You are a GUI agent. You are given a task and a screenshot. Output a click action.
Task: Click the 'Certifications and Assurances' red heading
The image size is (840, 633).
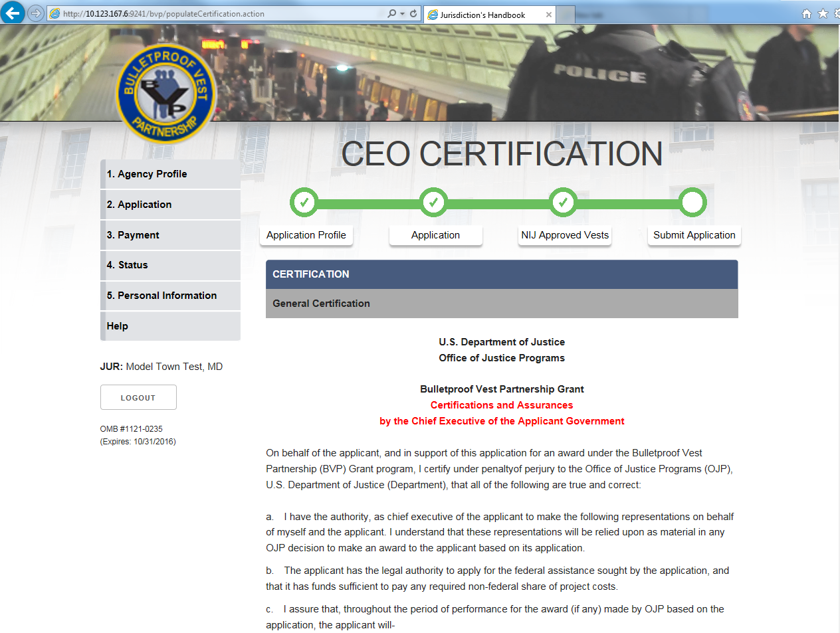[x=502, y=405]
